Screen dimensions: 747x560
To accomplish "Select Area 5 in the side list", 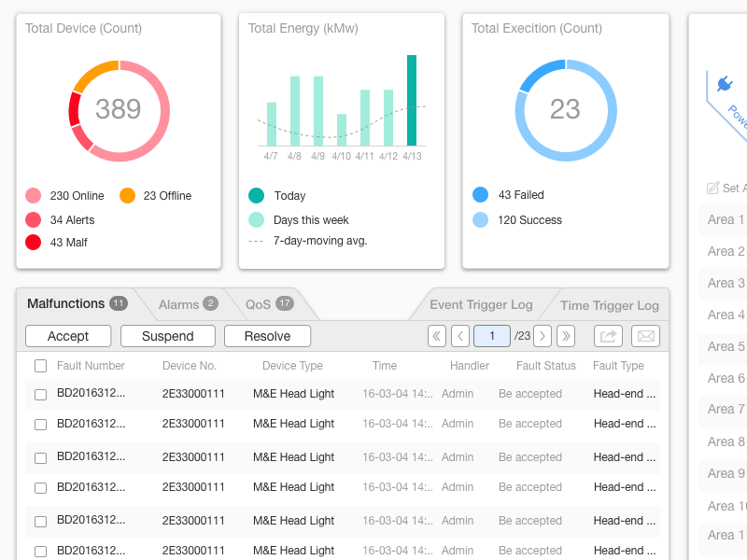I will pos(726,346).
